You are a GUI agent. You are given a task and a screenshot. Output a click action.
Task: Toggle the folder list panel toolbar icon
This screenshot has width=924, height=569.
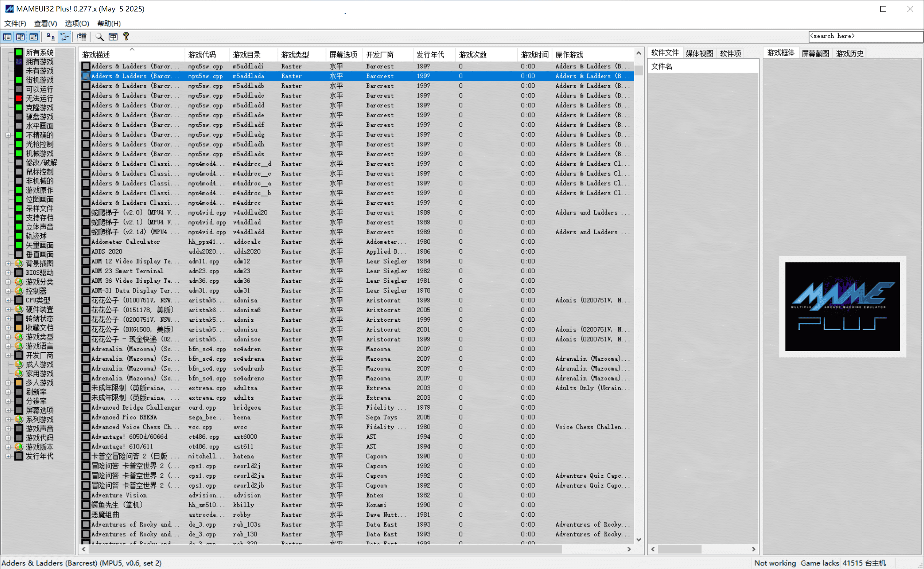point(7,37)
